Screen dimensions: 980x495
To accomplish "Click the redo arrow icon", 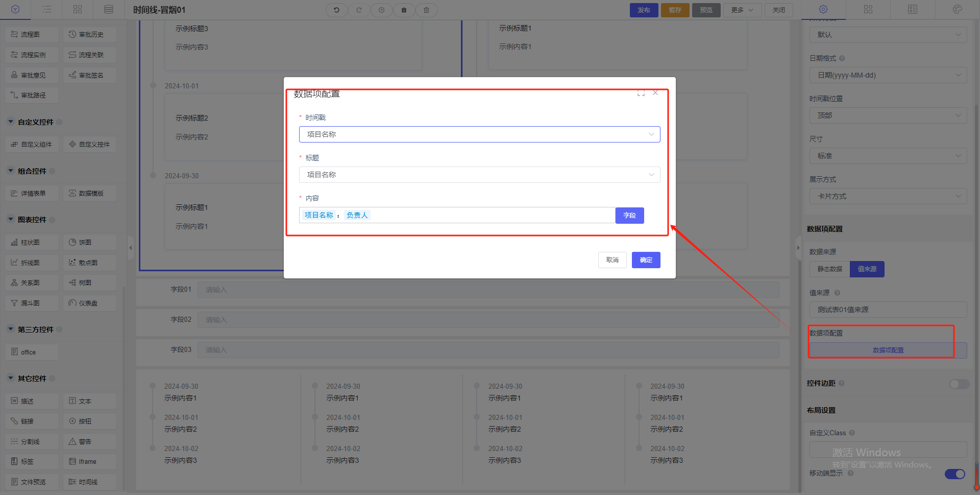I will (359, 10).
